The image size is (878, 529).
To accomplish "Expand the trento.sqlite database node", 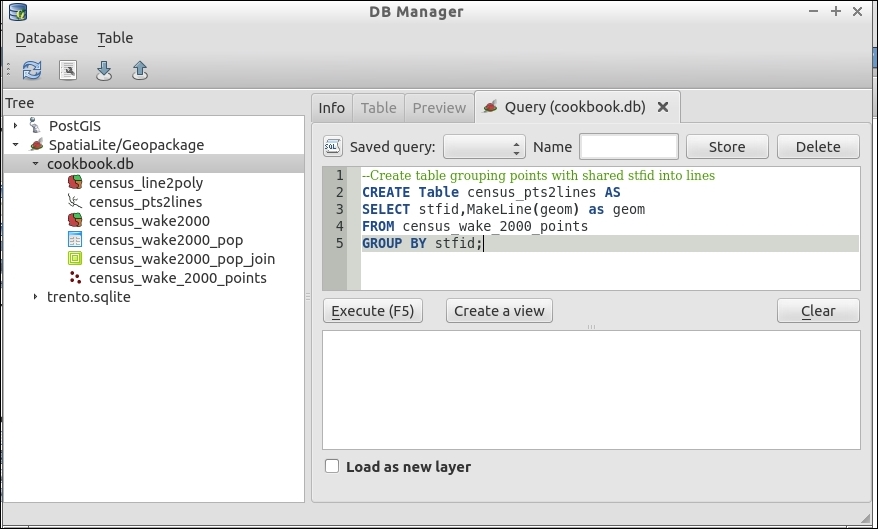I will tap(36, 297).
